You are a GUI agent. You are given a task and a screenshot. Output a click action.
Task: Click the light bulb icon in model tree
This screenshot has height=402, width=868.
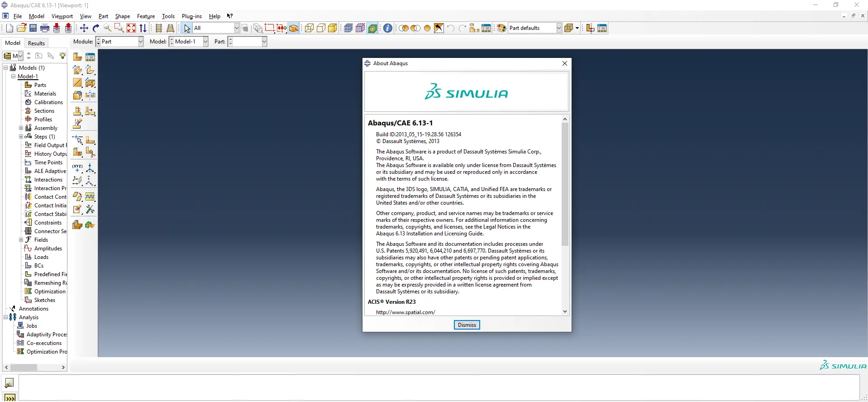pyautogui.click(x=62, y=56)
